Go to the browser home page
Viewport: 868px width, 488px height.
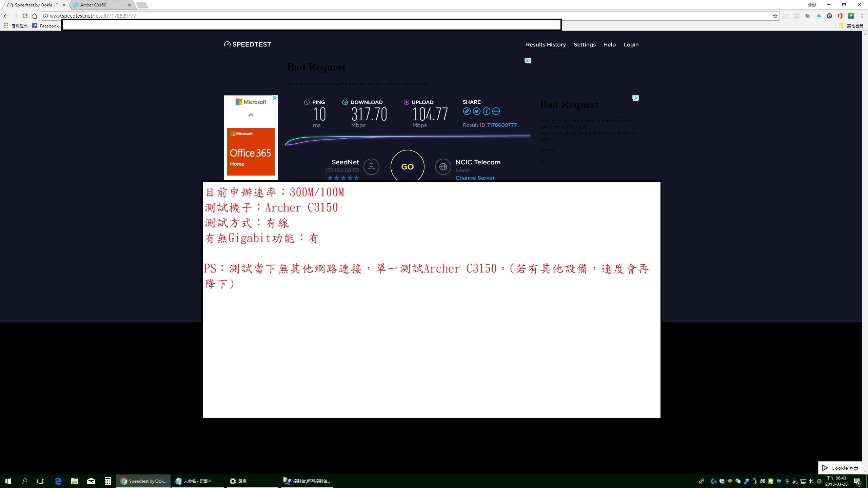pos(34,16)
